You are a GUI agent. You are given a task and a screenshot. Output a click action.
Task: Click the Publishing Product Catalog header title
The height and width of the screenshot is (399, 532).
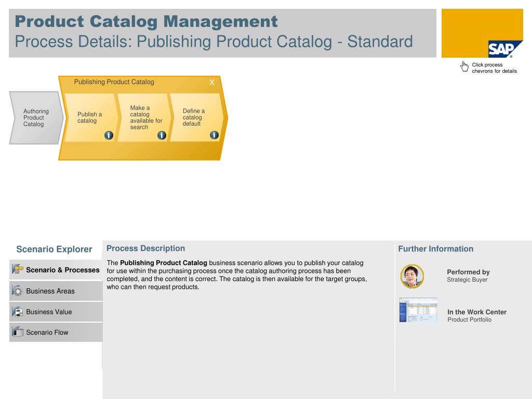[114, 82]
